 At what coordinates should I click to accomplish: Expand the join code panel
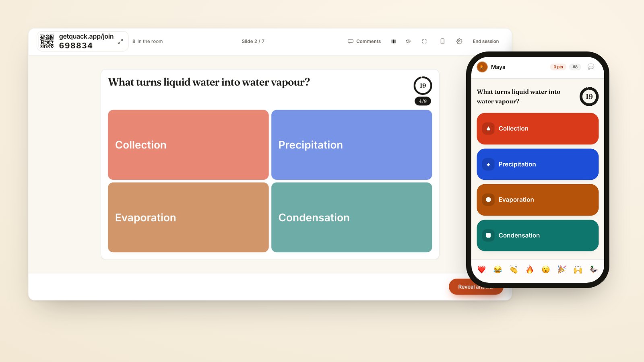click(120, 41)
